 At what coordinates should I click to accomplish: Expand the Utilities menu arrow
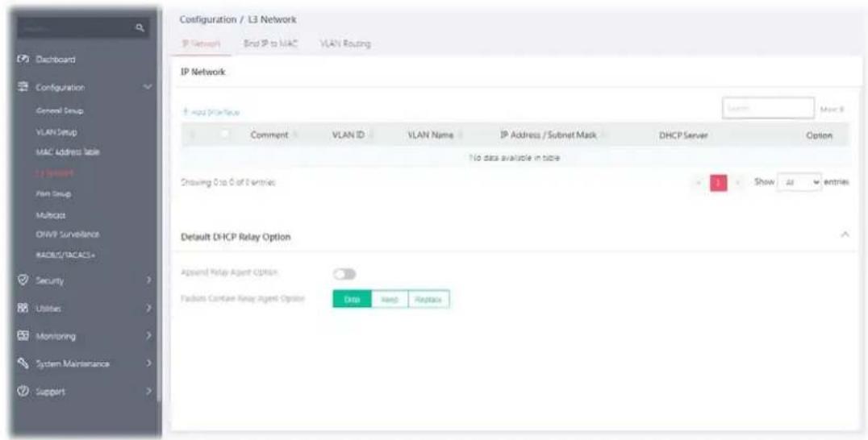pos(148,309)
